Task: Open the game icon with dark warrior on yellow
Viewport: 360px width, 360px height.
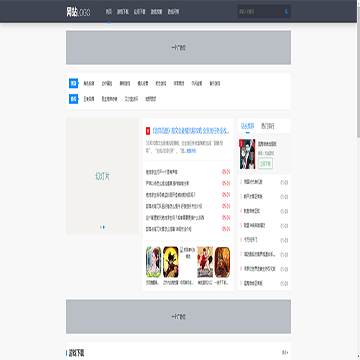Action: click(x=171, y=262)
